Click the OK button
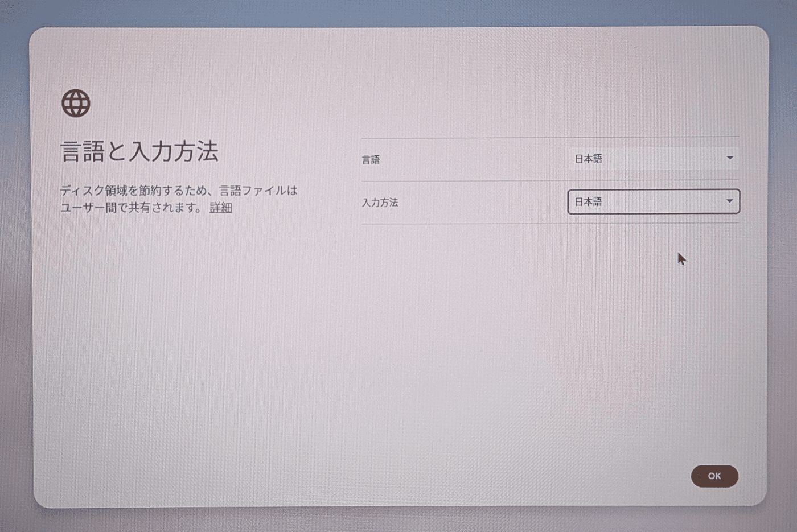 coord(714,476)
